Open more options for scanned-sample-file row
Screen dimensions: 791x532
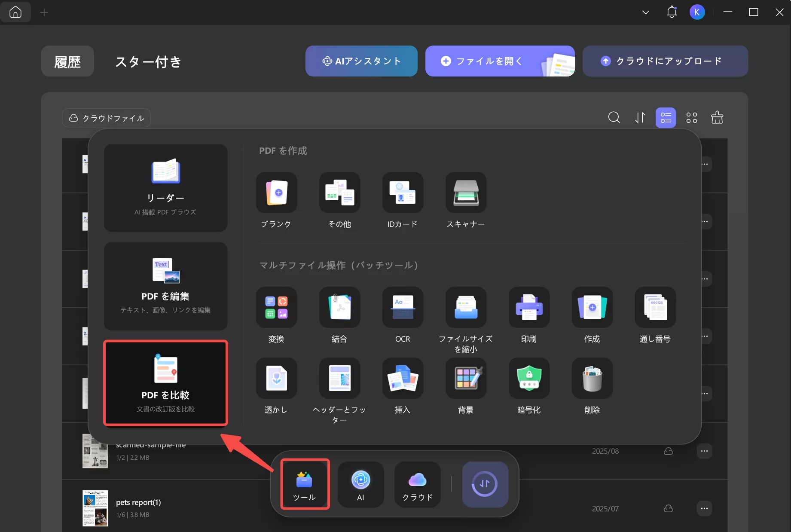[704, 451]
